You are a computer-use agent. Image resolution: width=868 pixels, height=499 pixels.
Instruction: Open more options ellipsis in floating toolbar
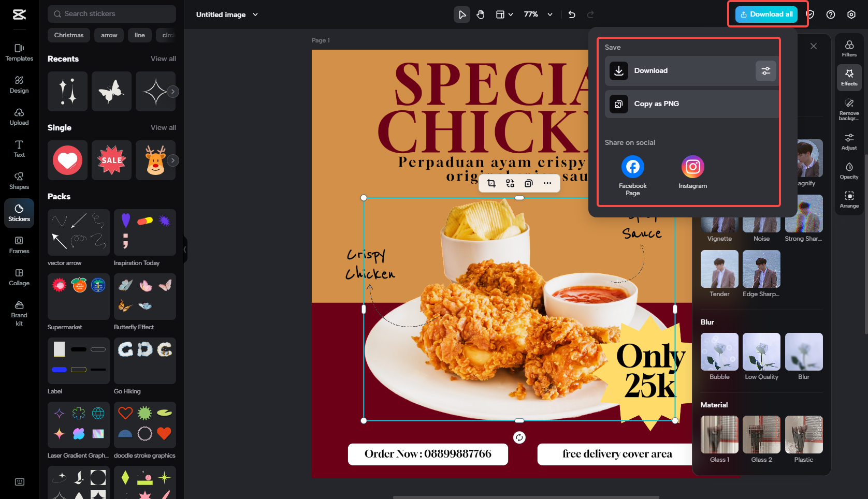547,183
